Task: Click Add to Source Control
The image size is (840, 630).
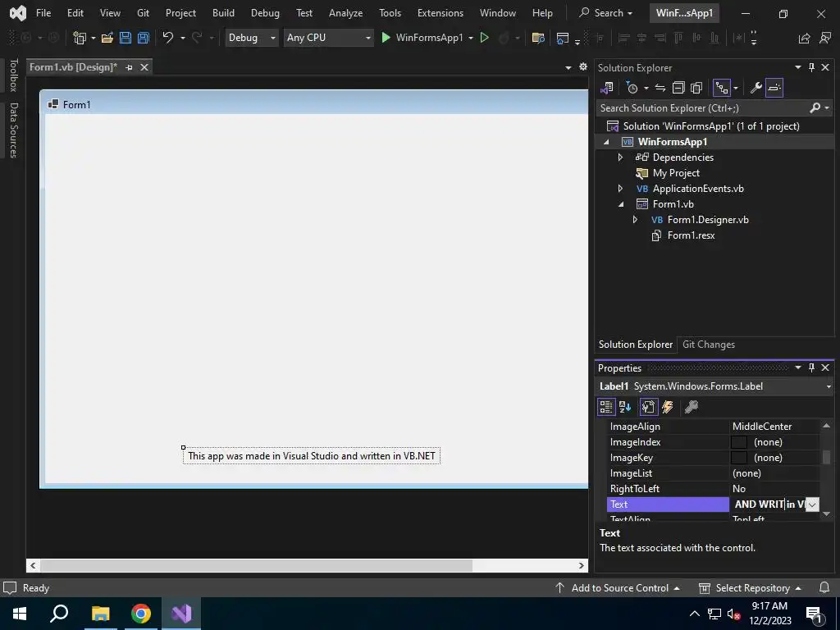Action: pyautogui.click(x=617, y=587)
